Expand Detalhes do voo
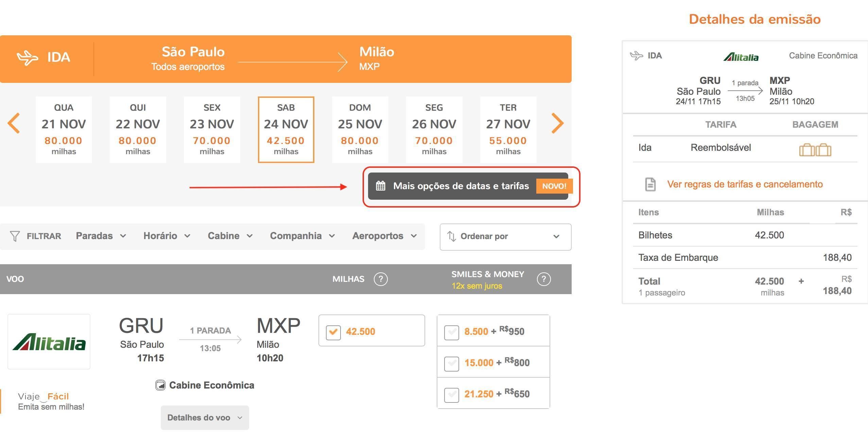868x432 pixels. point(205,417)
